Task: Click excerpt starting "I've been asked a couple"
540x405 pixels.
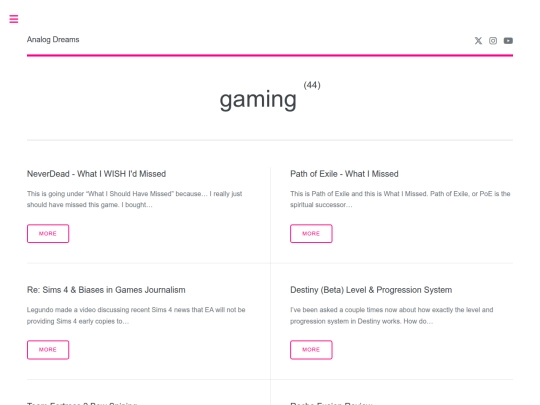Action: [x=392, y=315]
